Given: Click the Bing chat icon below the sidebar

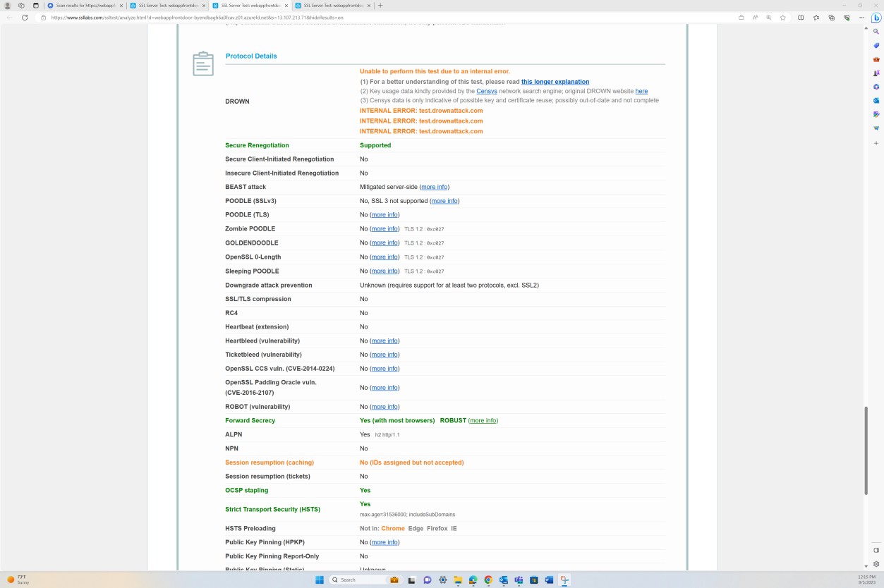Looking at the screenshot, I should point(875,18).
